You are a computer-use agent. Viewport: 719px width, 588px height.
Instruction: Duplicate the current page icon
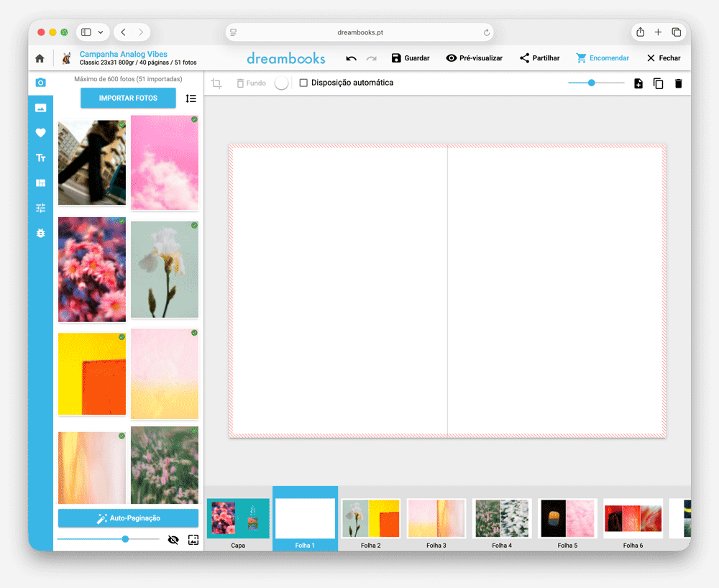coord(658,83)
